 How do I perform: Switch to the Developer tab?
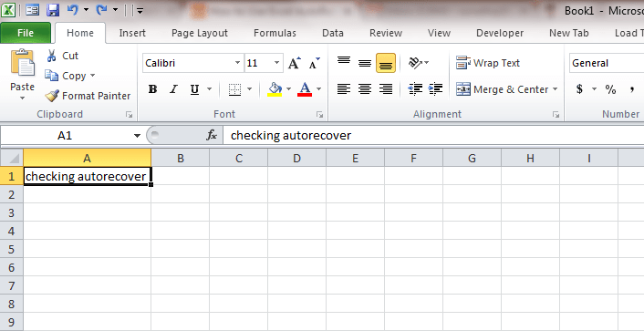click(500, 33)
